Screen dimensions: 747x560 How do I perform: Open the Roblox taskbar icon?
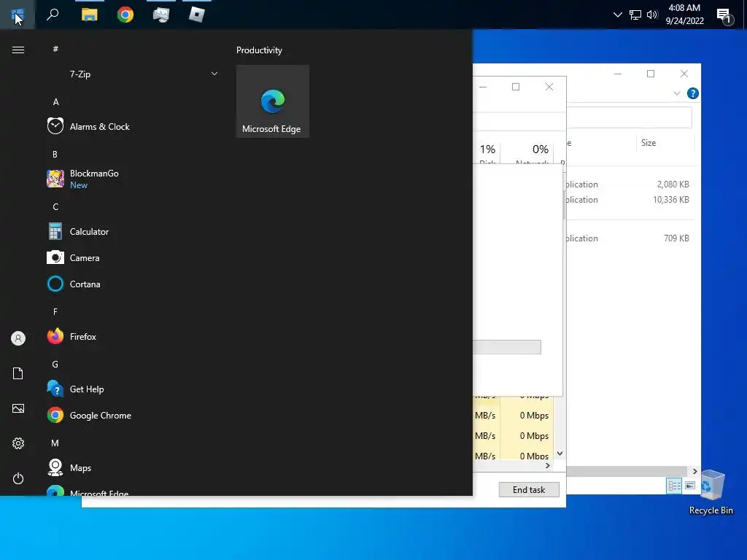point(197,15)
